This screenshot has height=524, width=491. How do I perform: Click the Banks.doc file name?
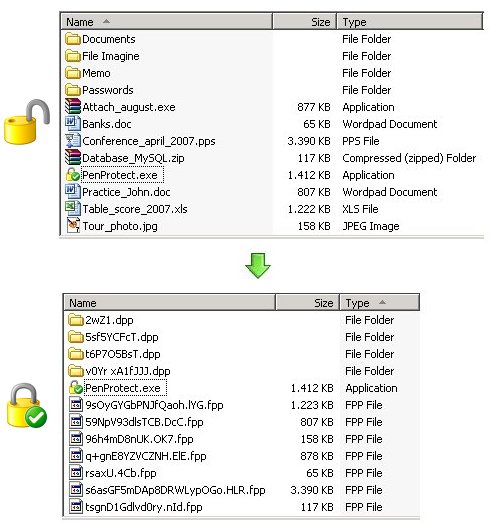(x=107, y=124)
